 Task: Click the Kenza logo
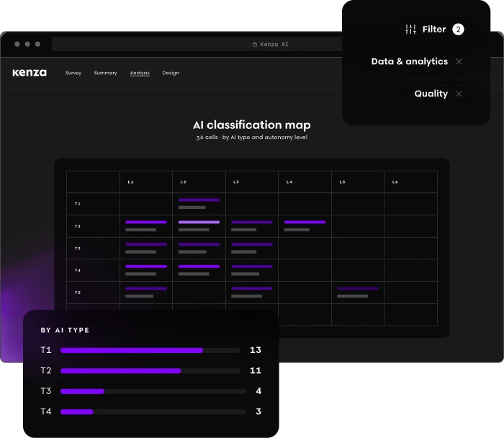(x=30, y=73)
